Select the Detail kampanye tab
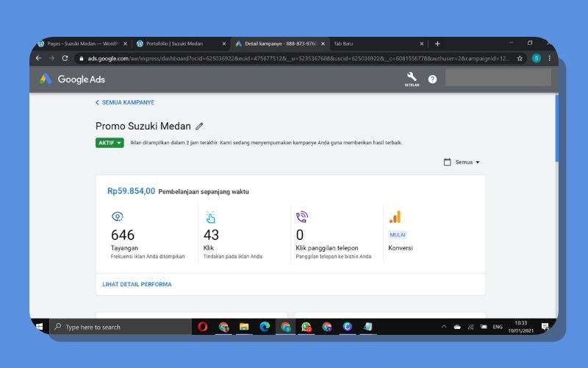588x368 pixels. pyautogui.click(x=281, y=43)
